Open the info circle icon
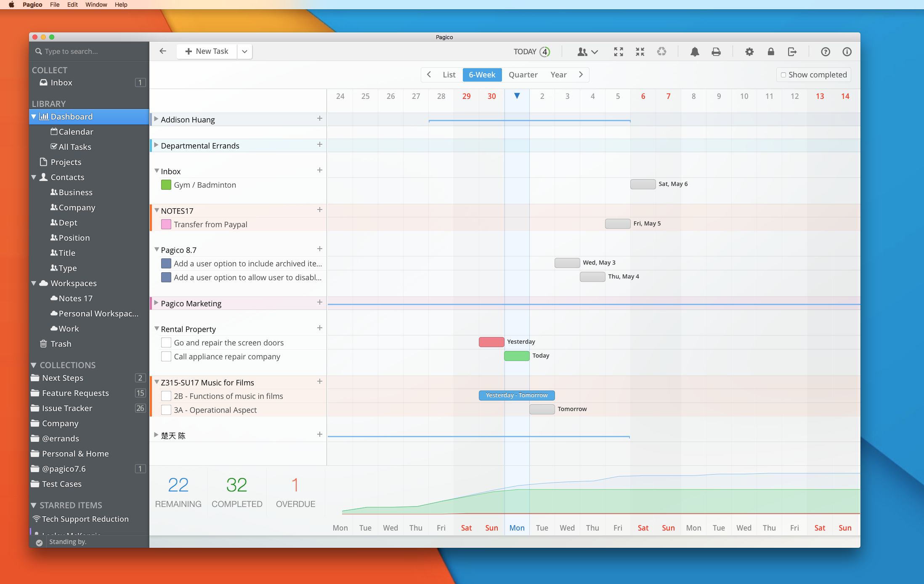924x584 pixels. point(847,52)
